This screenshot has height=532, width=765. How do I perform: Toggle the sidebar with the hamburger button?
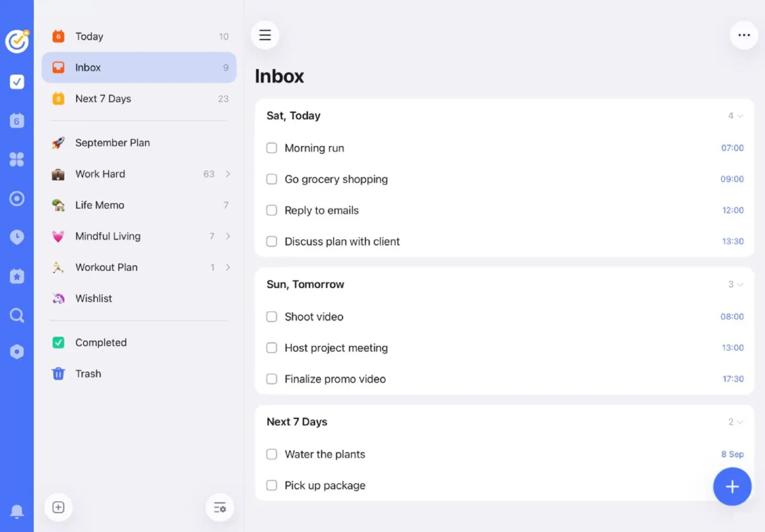tap(265, 35)
